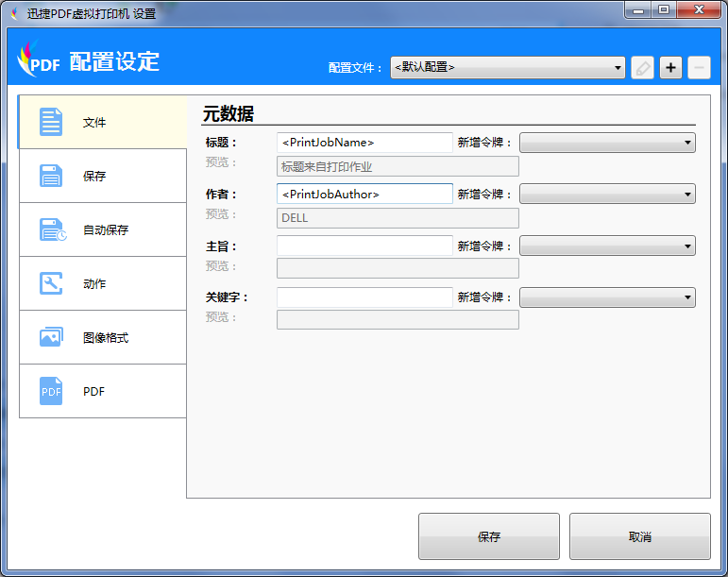Viewport: 728px width, 577px height.
Task: Click the 自动保存 disk-with-clock icon
Action: pos(52,229)
